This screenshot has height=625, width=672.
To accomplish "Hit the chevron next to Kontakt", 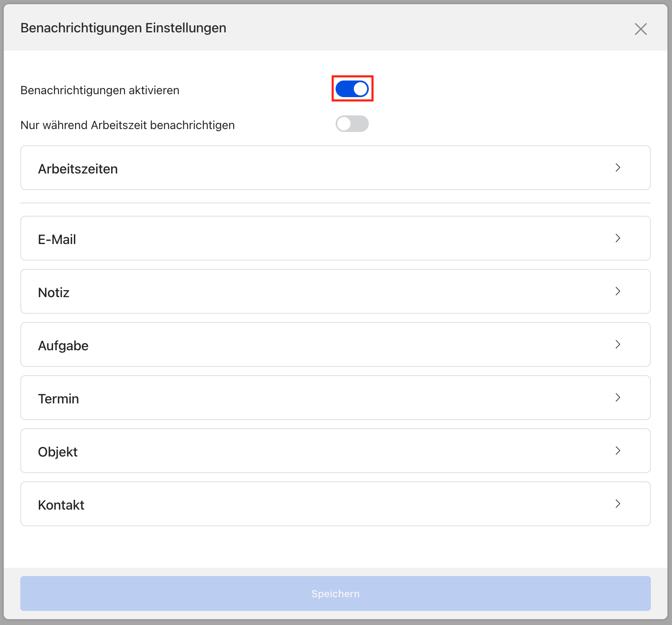I will (x=618, y=504).
